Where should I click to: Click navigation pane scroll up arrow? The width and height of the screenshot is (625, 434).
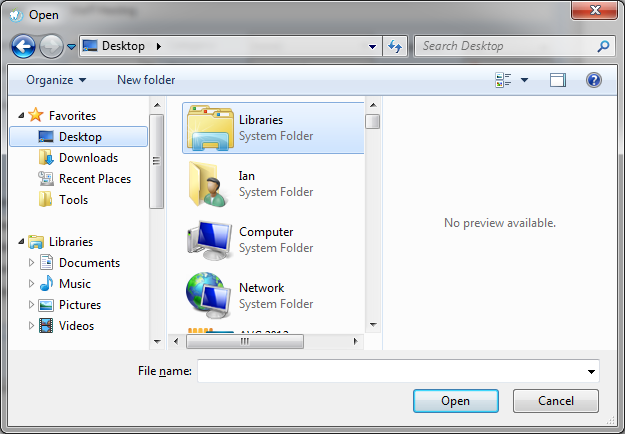coord(157,105)
